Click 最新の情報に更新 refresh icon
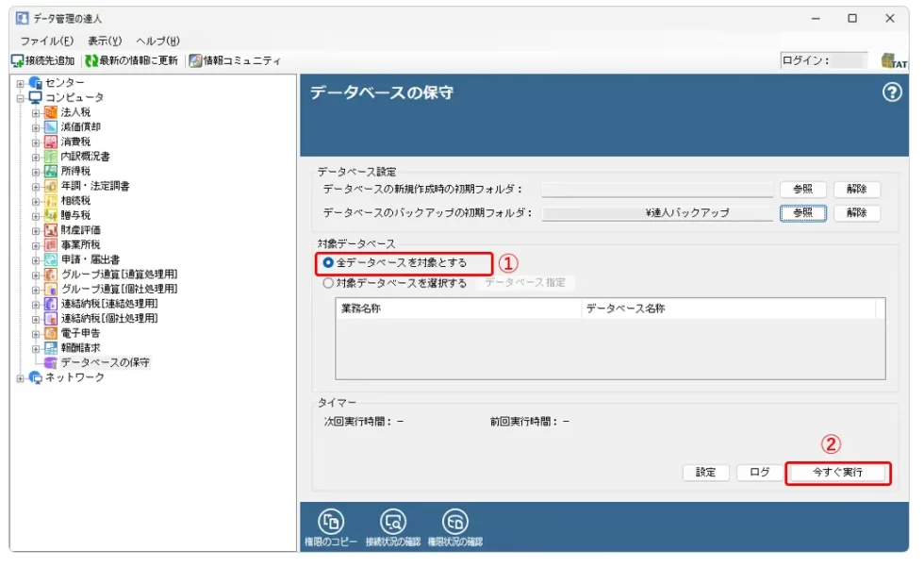This screenshot has width=924, height=567. pyautogui.click(x=91, y=60)
